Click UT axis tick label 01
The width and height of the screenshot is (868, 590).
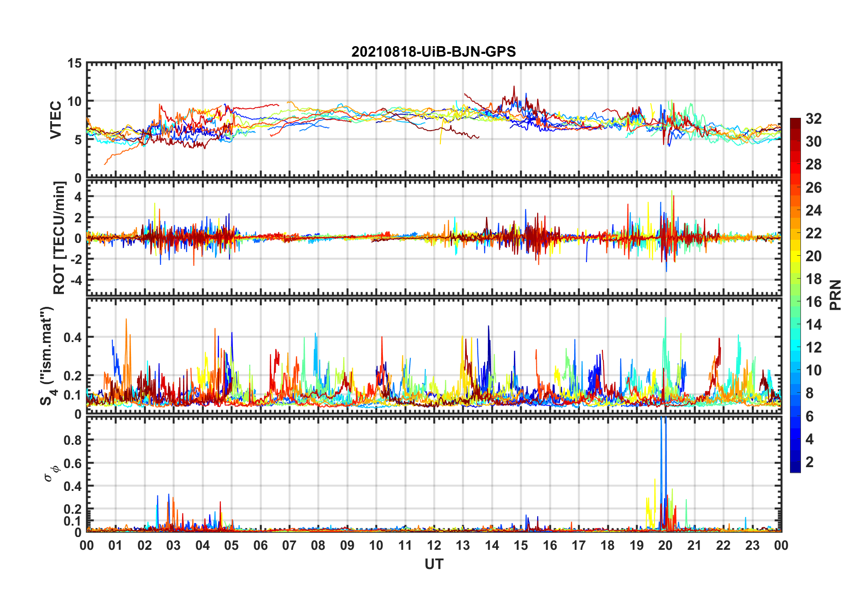click(x=115, y=545)
